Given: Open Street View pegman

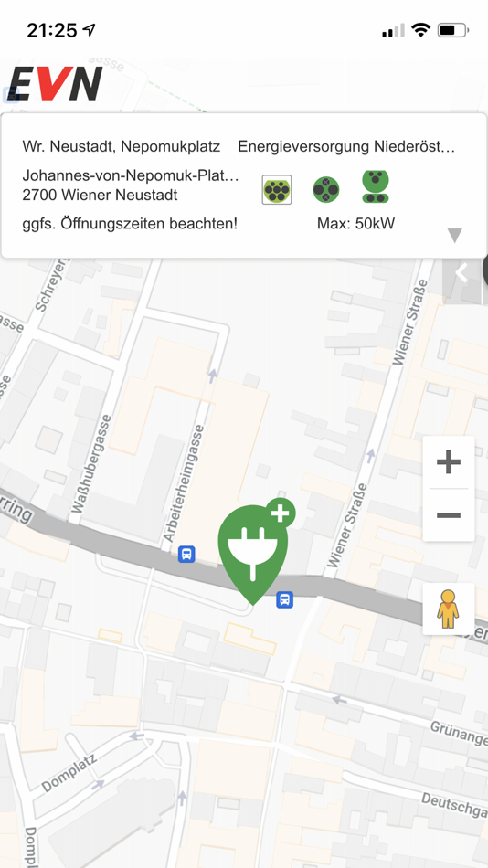Looking at the screenshot, I should point(448,609).
